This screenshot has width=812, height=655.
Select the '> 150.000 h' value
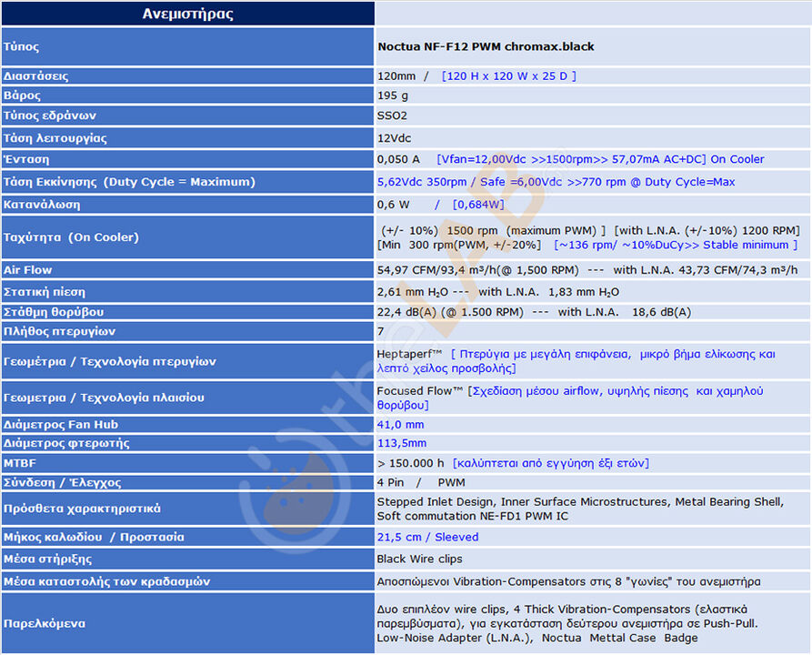411,463
